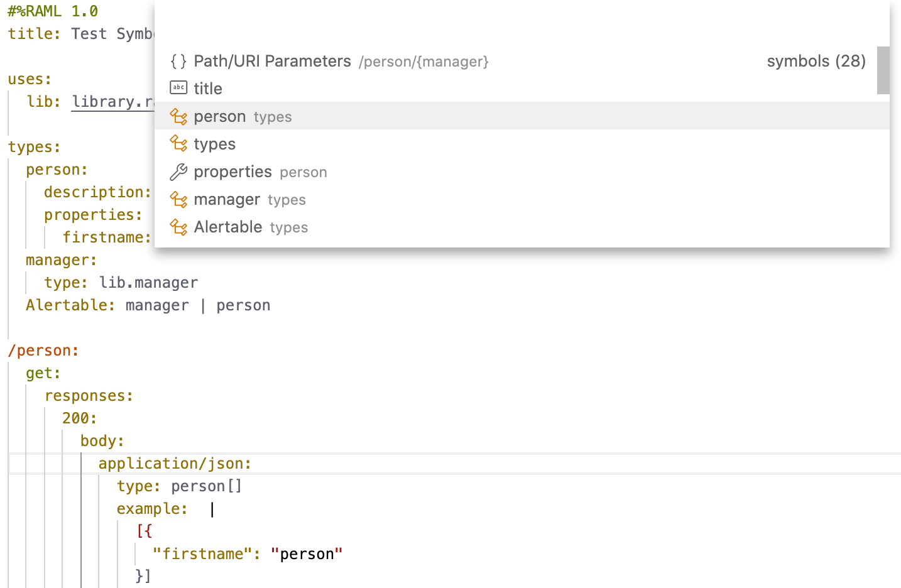Click the abc icon next to title symbol

(178, 88)
